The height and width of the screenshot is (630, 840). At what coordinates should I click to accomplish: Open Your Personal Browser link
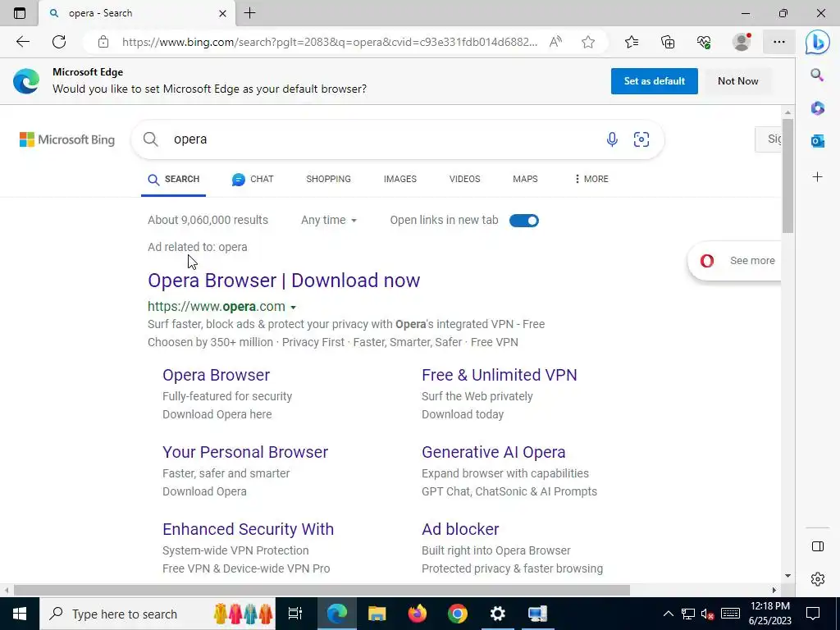(244, 452)
